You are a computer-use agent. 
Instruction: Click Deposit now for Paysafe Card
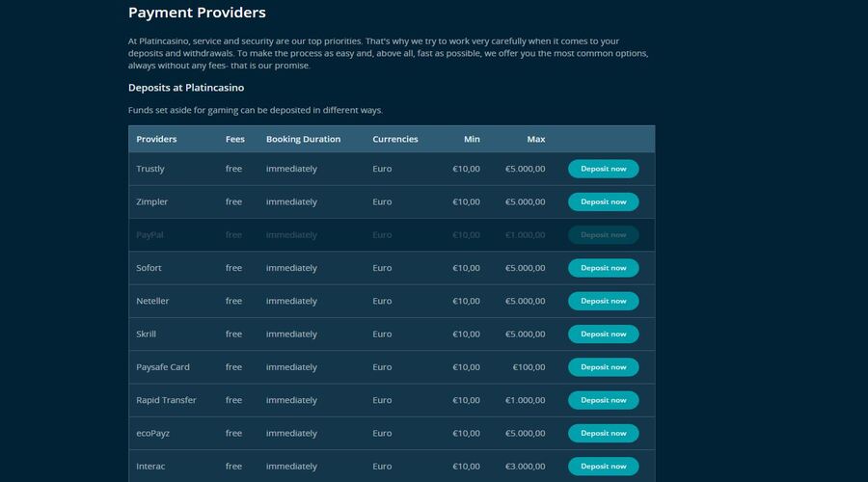[x=604, y=367]
